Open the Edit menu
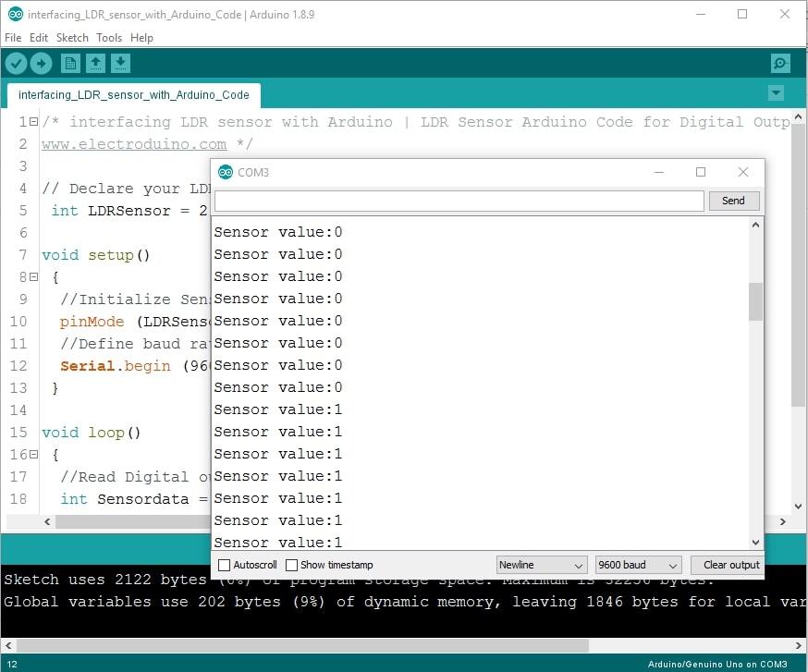 point(39,38)
